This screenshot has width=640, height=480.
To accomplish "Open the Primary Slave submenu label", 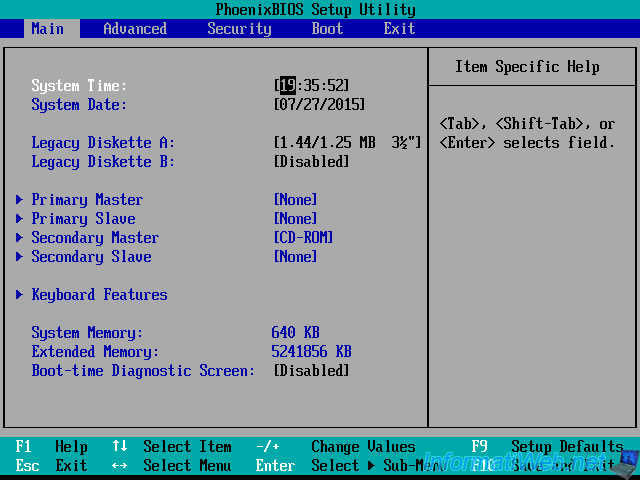I will 83,219.
